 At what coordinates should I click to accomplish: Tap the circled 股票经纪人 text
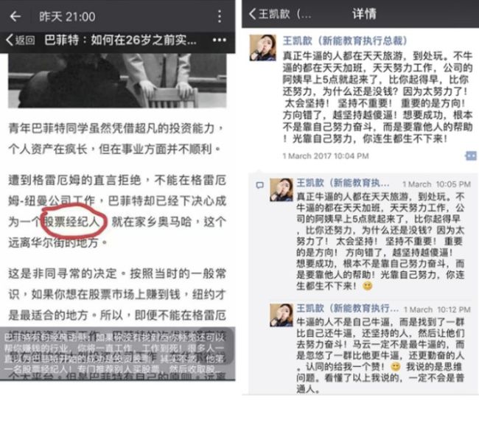71,222
